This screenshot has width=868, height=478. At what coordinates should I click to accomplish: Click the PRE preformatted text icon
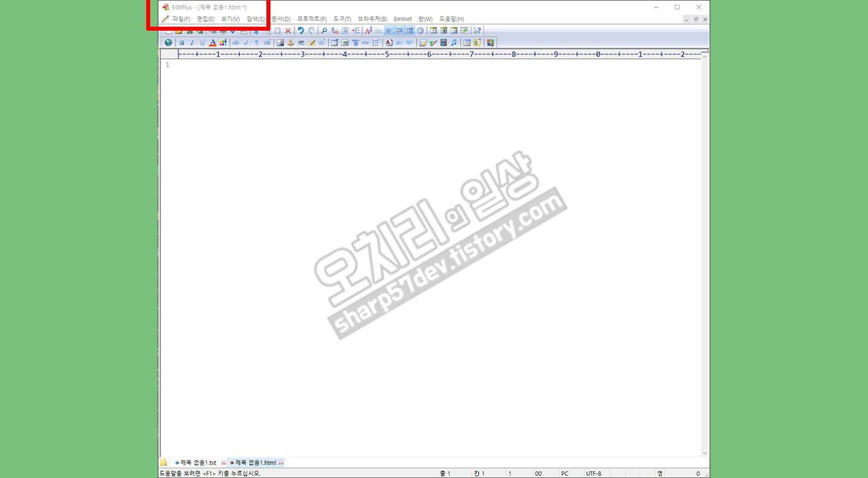click(365, 43)
